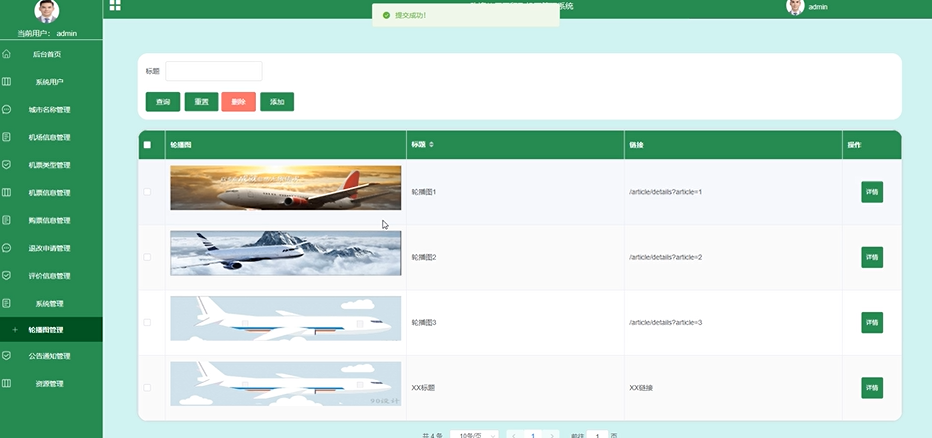This screenshot has width=932, height=438.
Task: Click the shield icon beside 机票类型管理
Action: pyautogui.click(x=7, y=165)
